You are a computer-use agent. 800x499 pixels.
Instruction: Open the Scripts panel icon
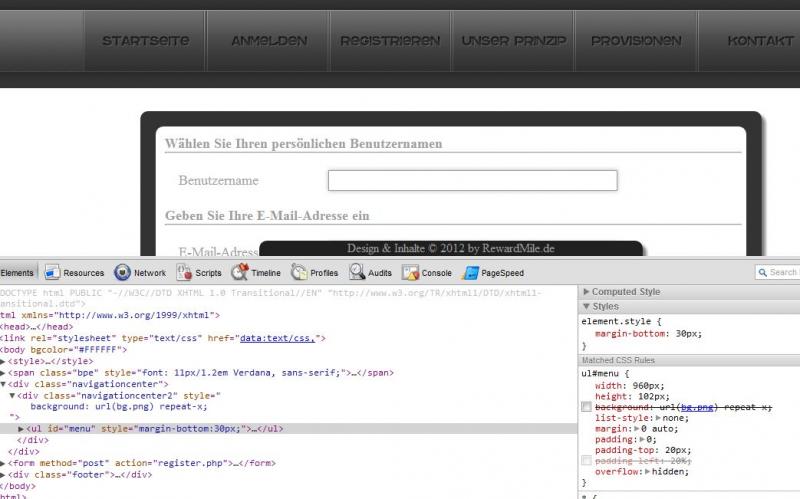coord(184,272)
